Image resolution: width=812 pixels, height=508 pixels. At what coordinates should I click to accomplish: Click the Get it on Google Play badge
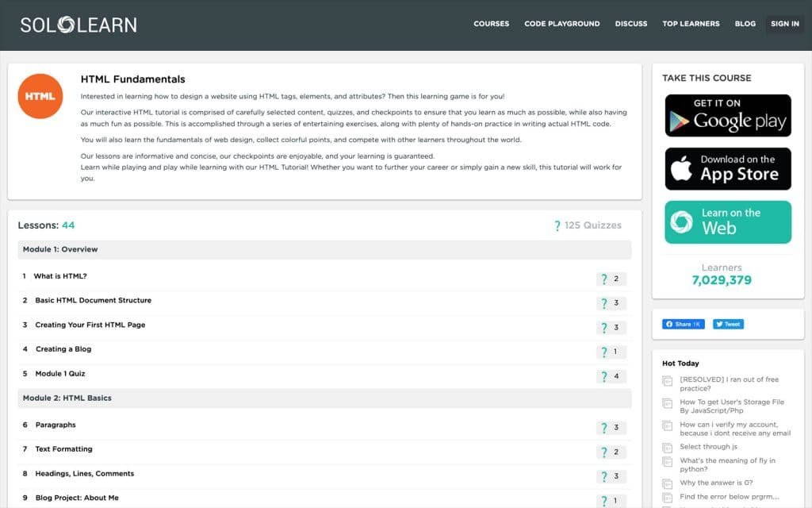(727, 115)
